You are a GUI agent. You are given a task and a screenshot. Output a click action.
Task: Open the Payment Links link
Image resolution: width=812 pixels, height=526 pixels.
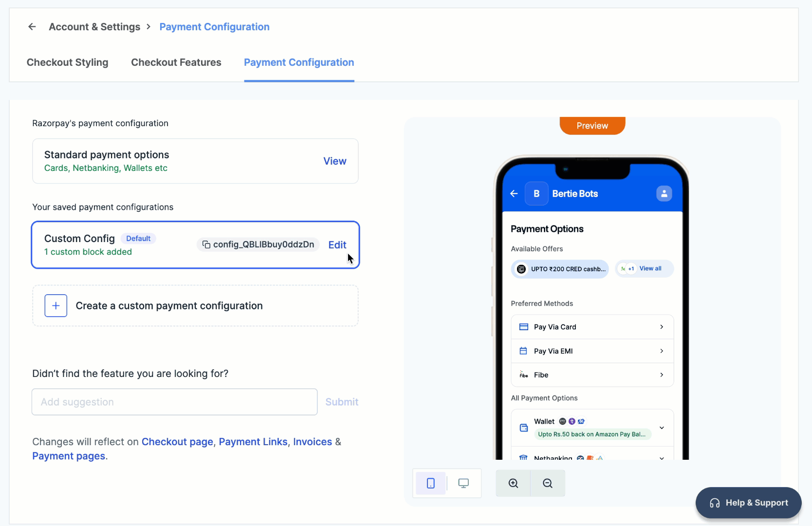tap(253, 442)
